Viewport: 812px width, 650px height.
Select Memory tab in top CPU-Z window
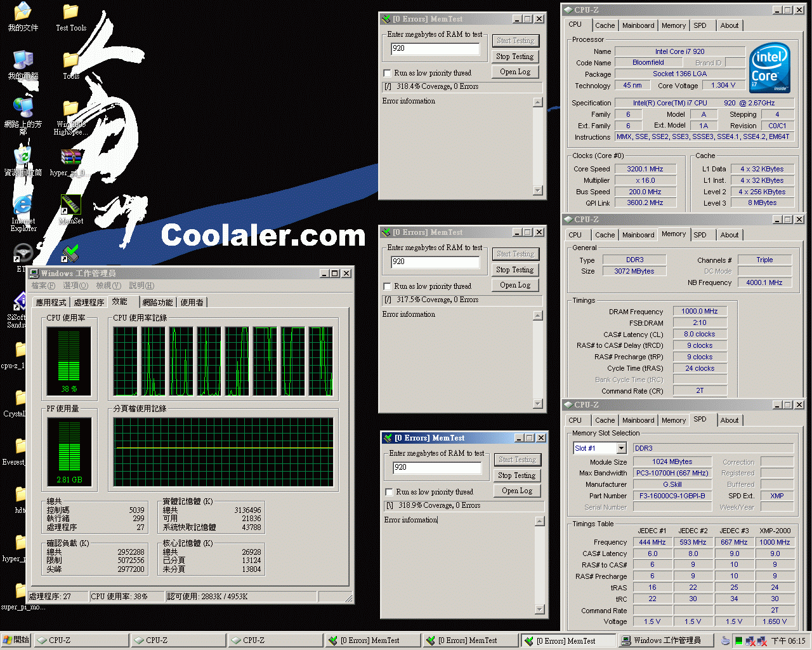pyautogui.click(x=674, y=25)
